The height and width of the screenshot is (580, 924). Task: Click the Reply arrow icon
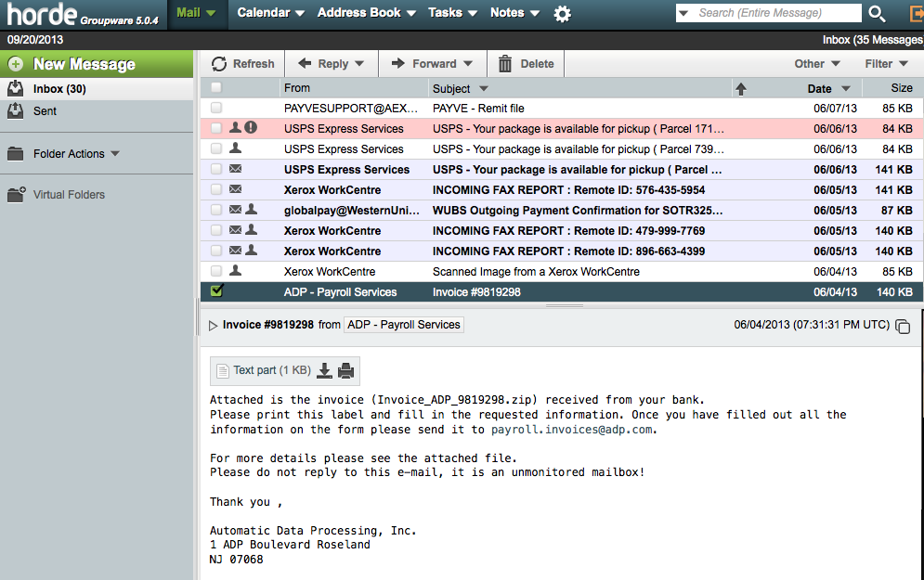click(305, 63)
